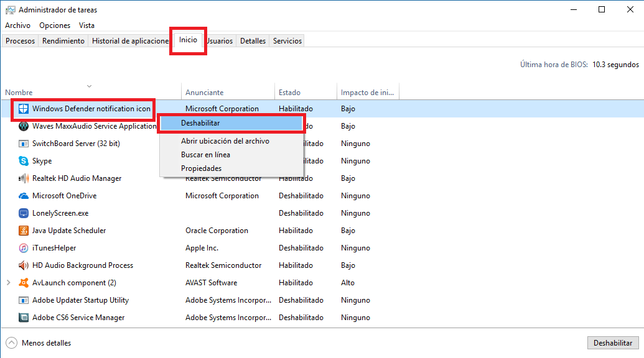The height and width of the screenshot is (358, 644).
Task: Click the iTunesHelper music icon
Action: (x=24, y=248)
